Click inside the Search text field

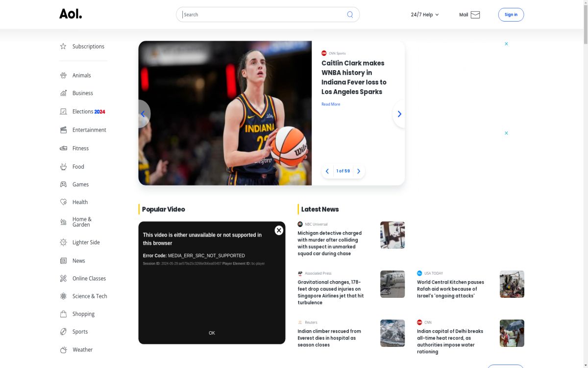point(262,15)
